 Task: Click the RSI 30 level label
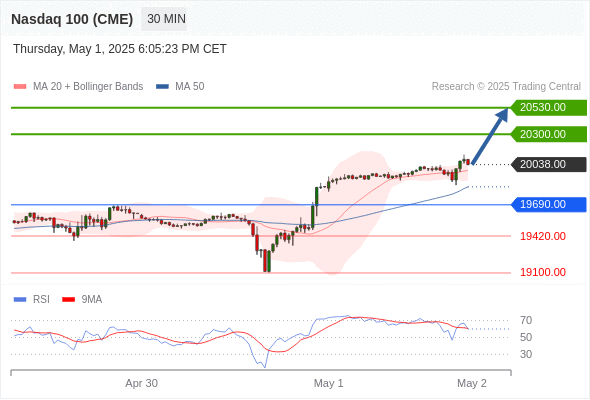[526, 354]
